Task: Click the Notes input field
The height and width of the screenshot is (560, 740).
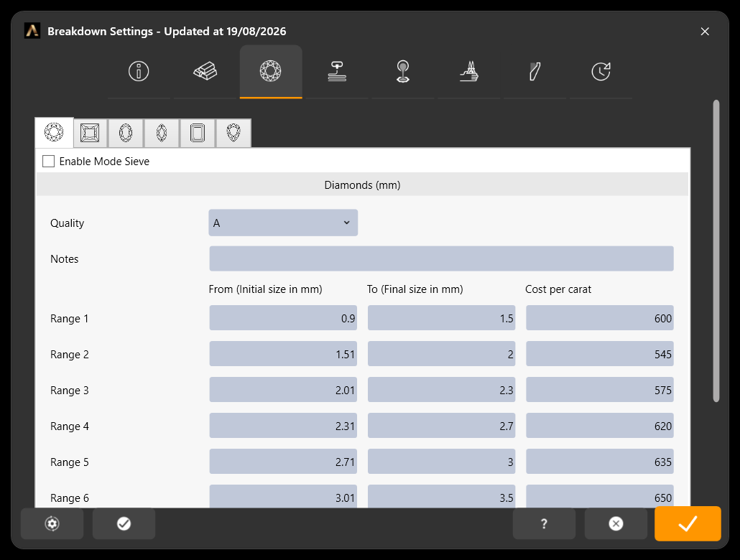Action: click(441, 258)
